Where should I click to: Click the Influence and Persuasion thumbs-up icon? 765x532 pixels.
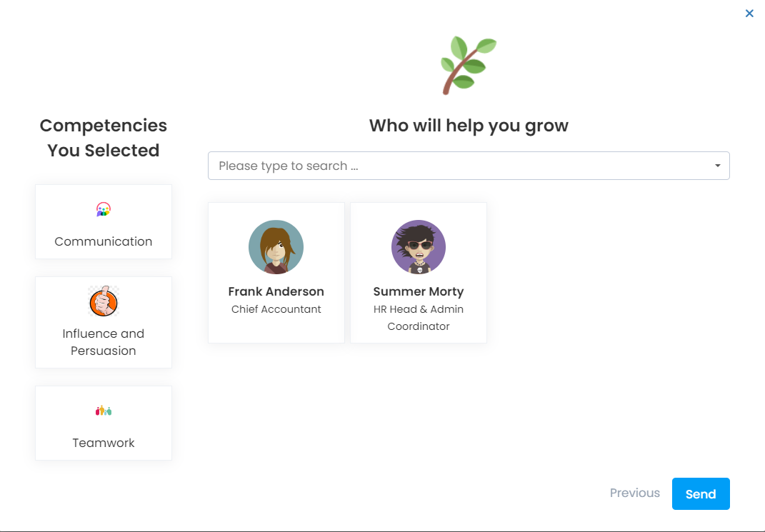point(104,302)
